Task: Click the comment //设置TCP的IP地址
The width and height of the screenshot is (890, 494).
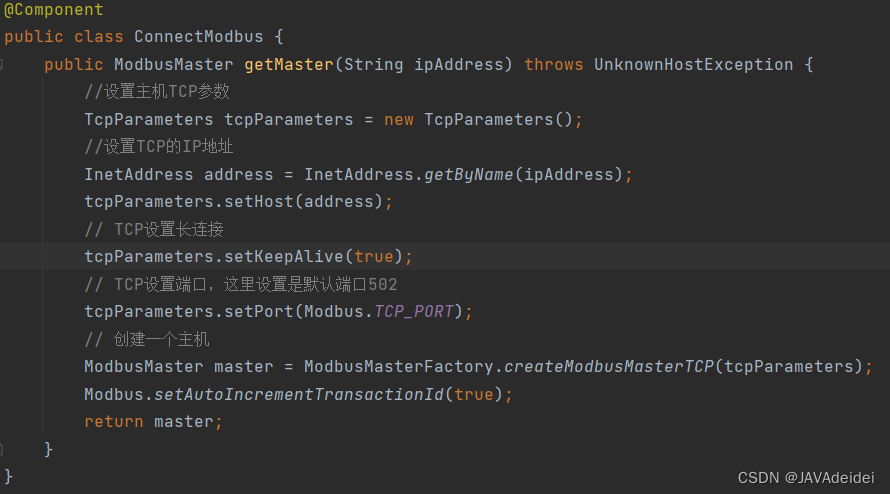Action: tap(158, 146)
